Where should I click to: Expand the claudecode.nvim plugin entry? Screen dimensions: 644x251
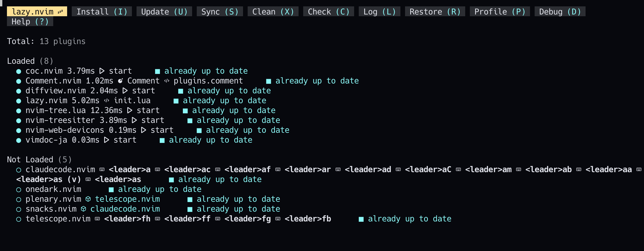coord(60,170)
